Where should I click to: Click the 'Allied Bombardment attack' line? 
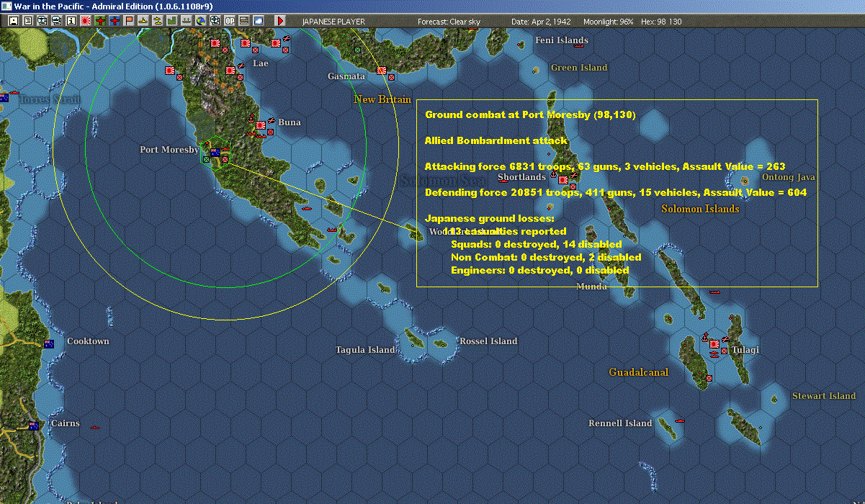click(496, 141)
